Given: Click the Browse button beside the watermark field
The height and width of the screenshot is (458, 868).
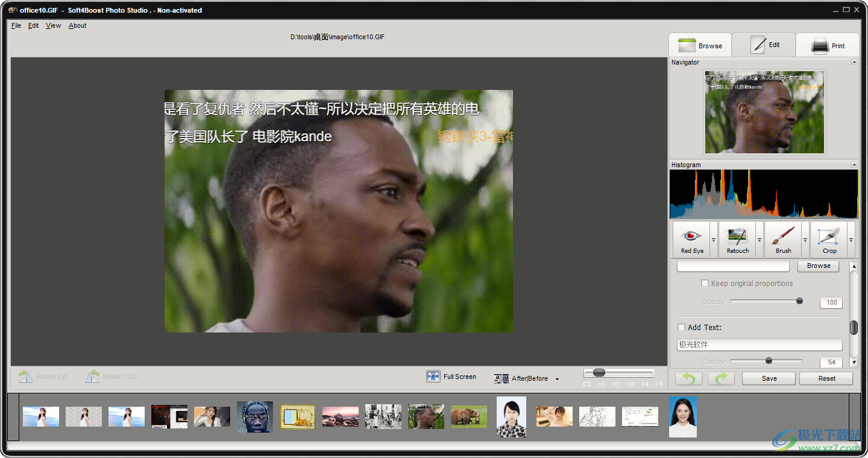Looking at the screenshot, I should 818,266.
